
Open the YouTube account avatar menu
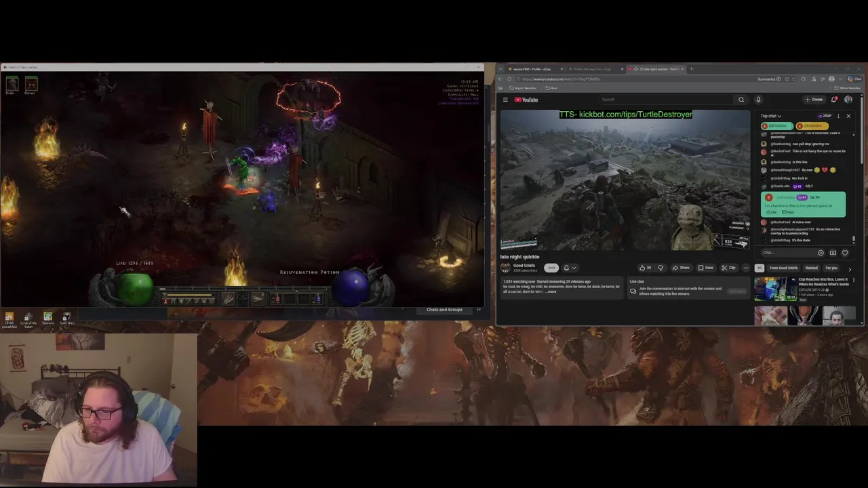(848, 100)
